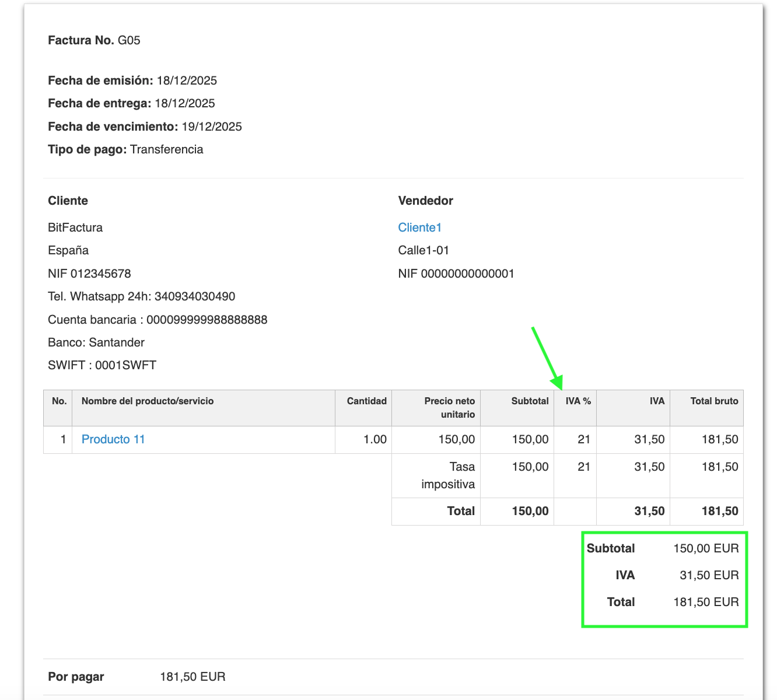Open the Producto 11 product link

[x=113, y=439]
